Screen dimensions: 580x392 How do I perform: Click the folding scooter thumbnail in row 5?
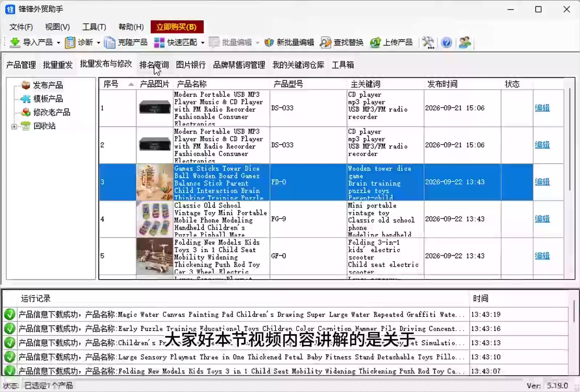155,256
